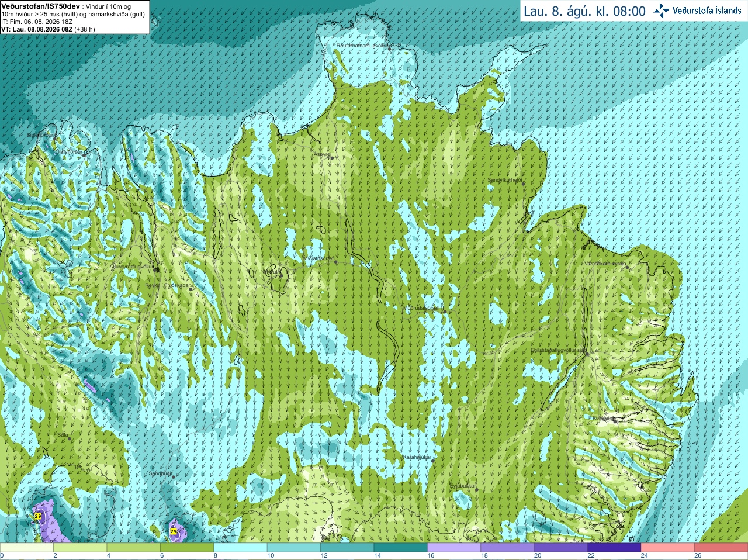Click the yellow 25 gust label near Sandbúðir
The image size is (748, 560).
tap(174, 531)
